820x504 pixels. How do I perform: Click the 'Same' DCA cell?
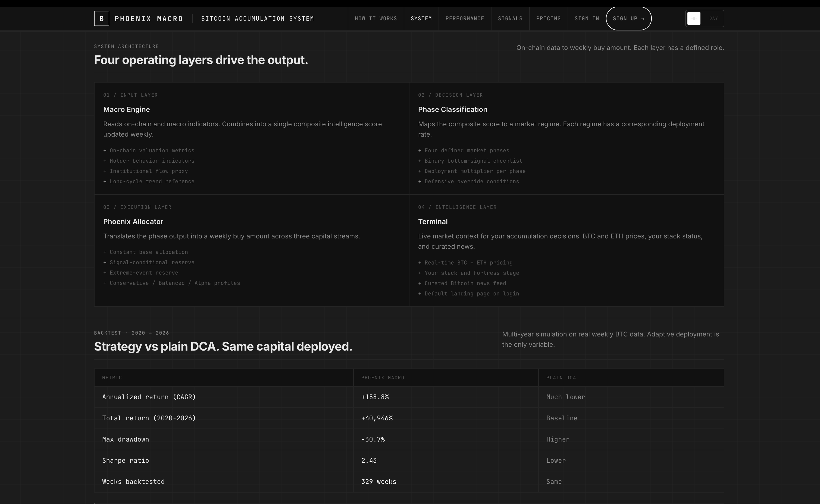pos(554,482)
